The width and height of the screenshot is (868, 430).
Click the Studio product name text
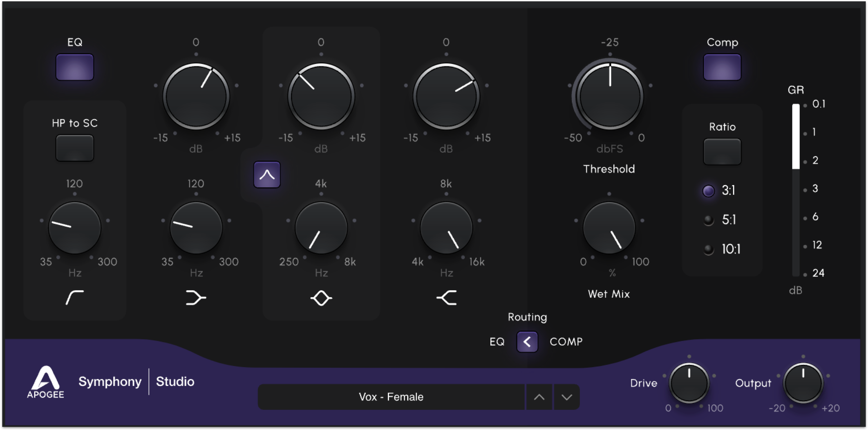[175, 381]
